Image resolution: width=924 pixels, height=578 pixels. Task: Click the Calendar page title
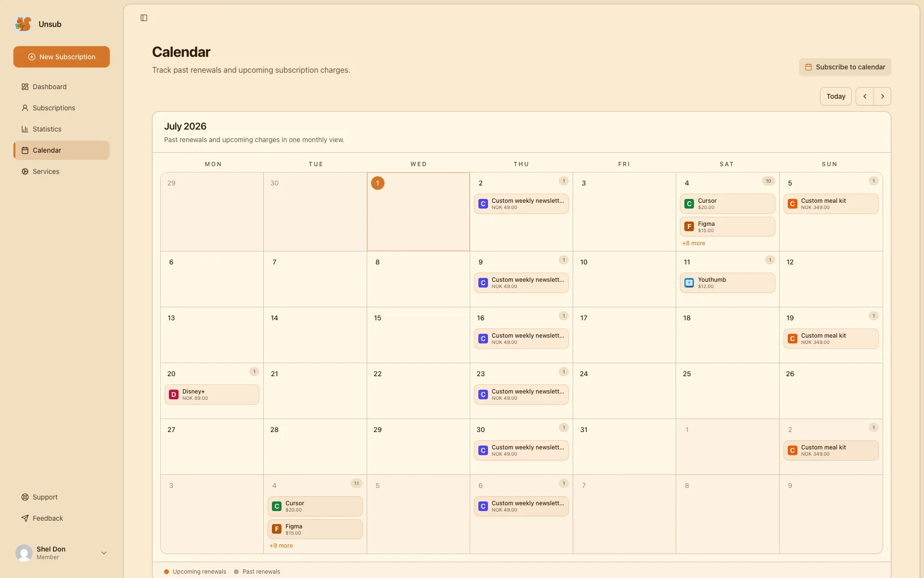[x=181, y=52]
